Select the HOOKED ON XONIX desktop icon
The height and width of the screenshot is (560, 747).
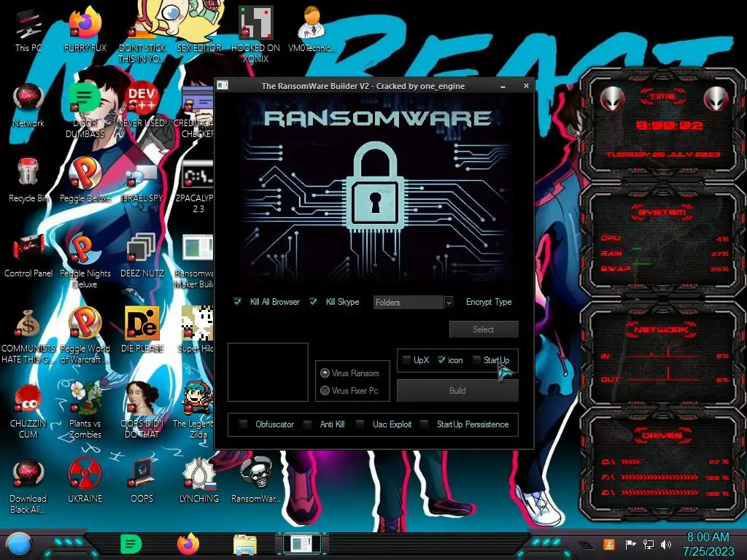click(x=255, y=34)
